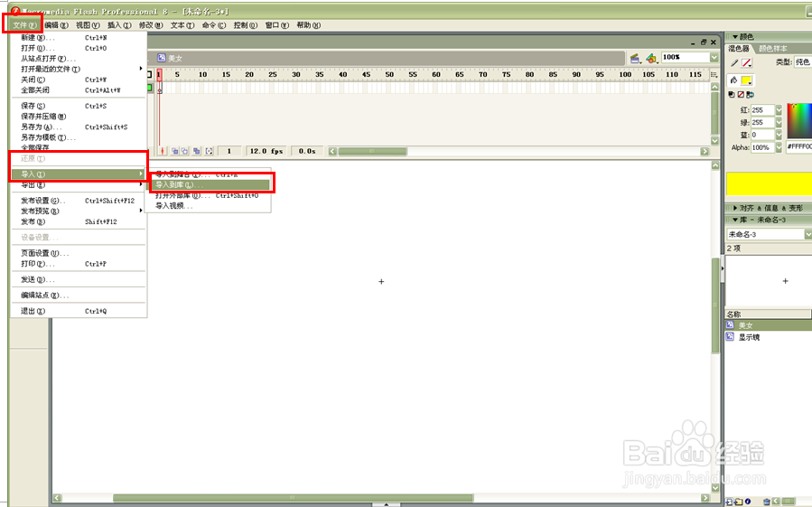Screen dimensions: 812x507
Task: Click the Edit Symbols icon
Action: click(x=651, y=58)
